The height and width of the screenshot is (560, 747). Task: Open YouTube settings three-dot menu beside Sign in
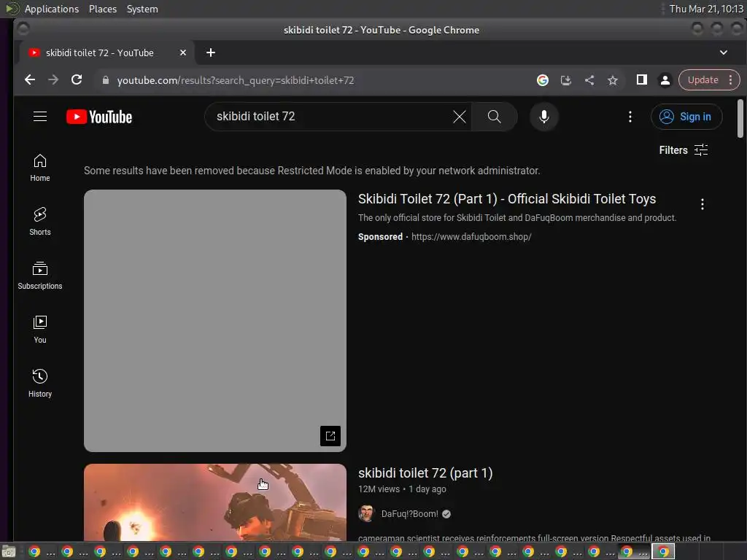click(630, 117)
